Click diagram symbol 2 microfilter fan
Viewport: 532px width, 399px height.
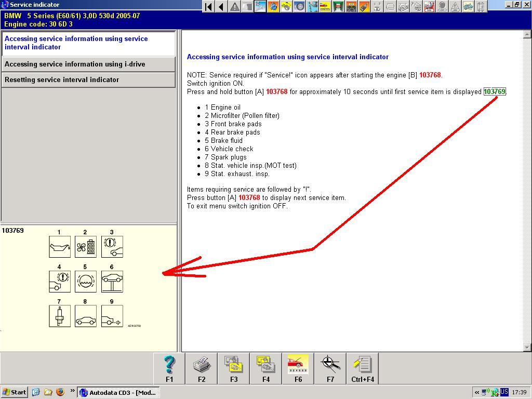point(86,247)
